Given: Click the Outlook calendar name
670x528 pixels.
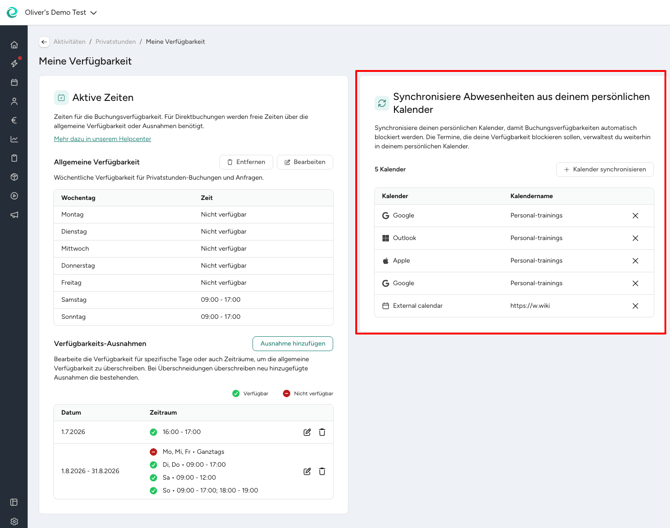Looking at the screenshot, I should pos(536,238).
